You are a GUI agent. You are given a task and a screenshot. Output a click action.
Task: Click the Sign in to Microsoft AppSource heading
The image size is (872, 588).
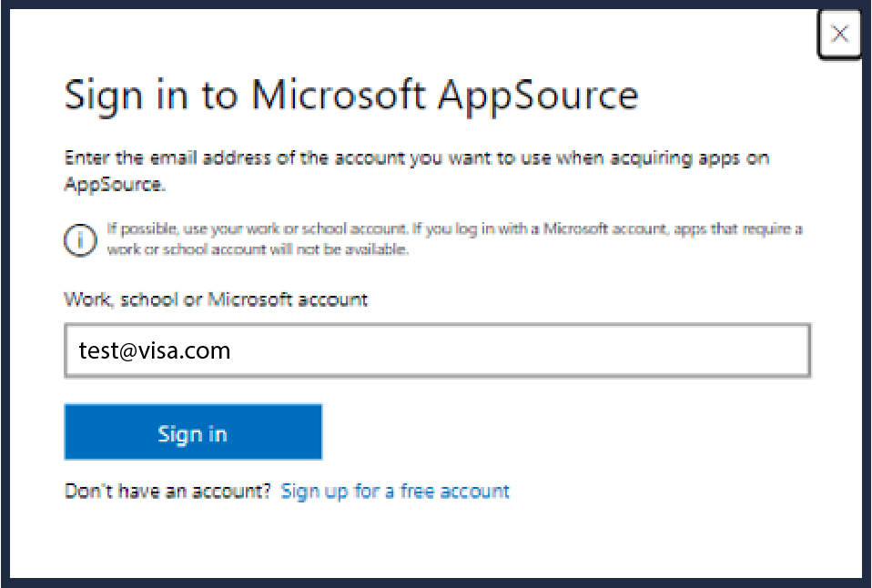351,96
